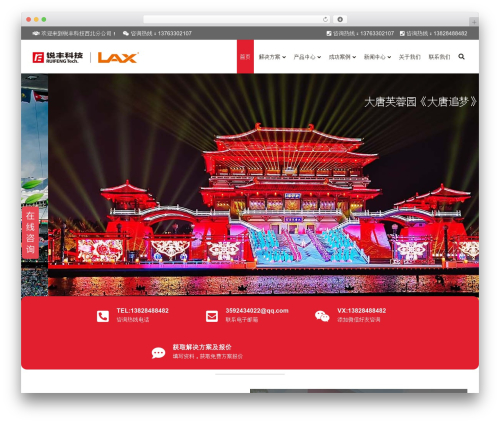Click the browser download circle icon
The image size is (500, 423).
[340, 19]
